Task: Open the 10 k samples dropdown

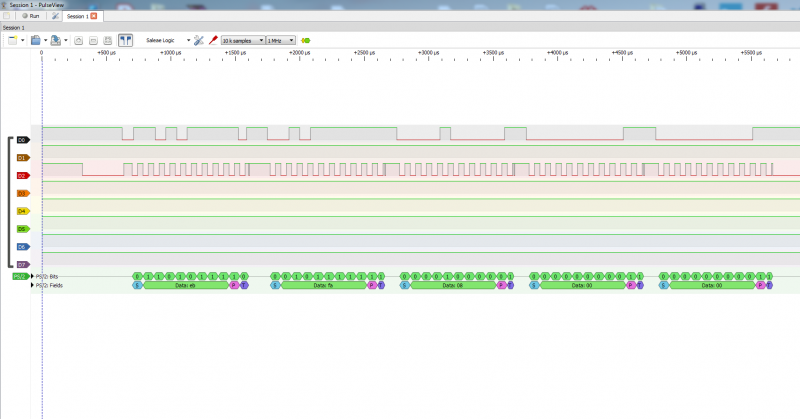Action: 243,40
